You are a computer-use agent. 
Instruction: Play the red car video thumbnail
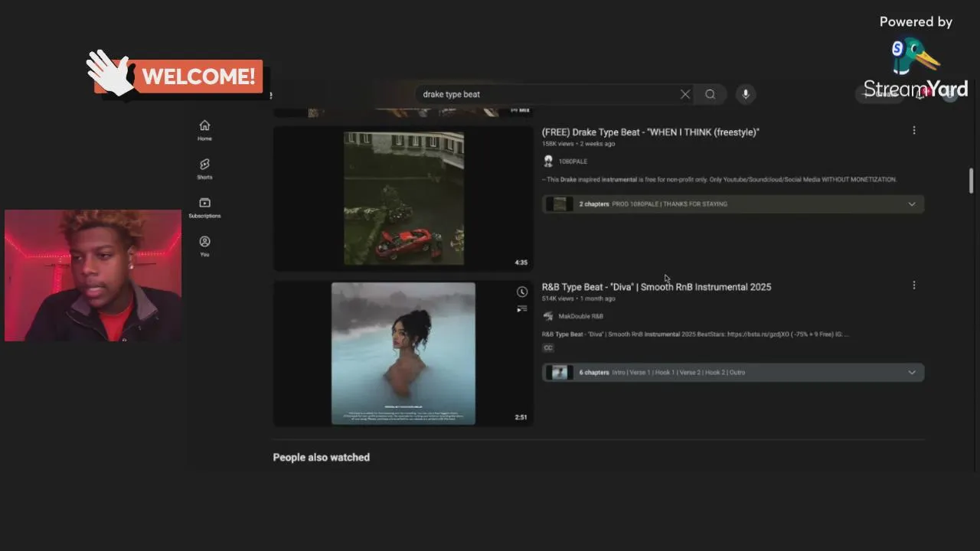click(x=403, y=198)
